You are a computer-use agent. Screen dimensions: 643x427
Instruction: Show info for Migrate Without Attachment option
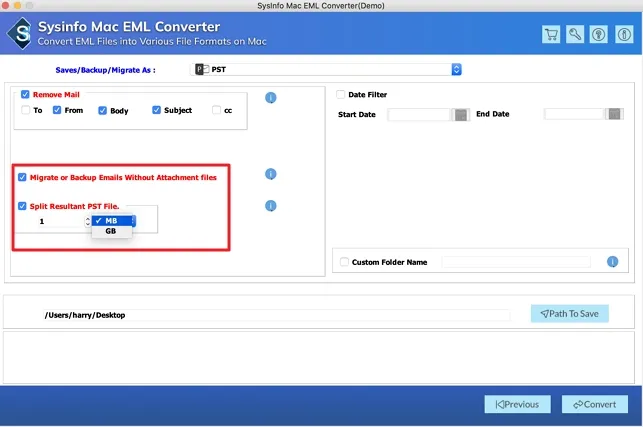pos(271,174)
